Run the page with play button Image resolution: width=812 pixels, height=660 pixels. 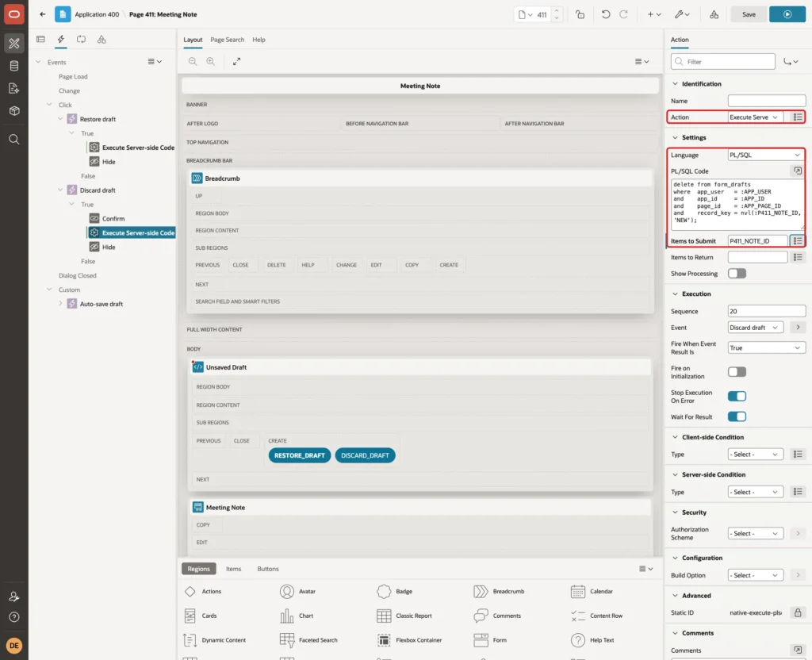coord(787,14)
